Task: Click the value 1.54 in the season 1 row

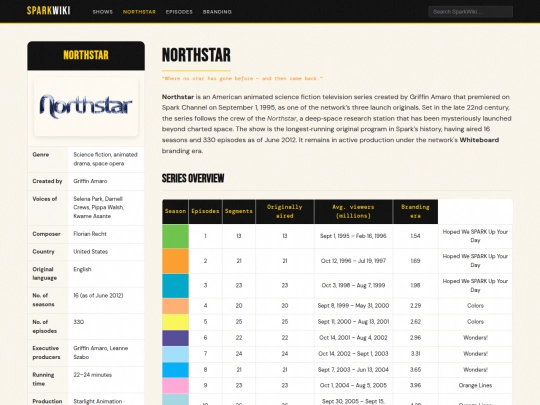Action: (x=415, y=236)
